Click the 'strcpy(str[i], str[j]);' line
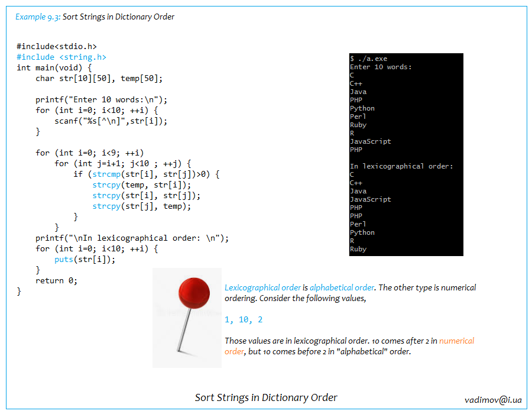The width and height of the screenshot is (532, 414). tap(147, 196)
